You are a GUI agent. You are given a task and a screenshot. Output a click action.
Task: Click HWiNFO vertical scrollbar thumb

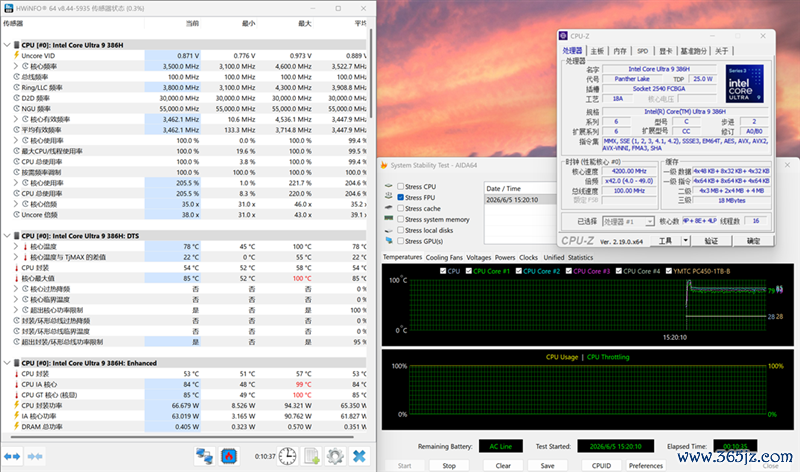[x=370, y=73]
